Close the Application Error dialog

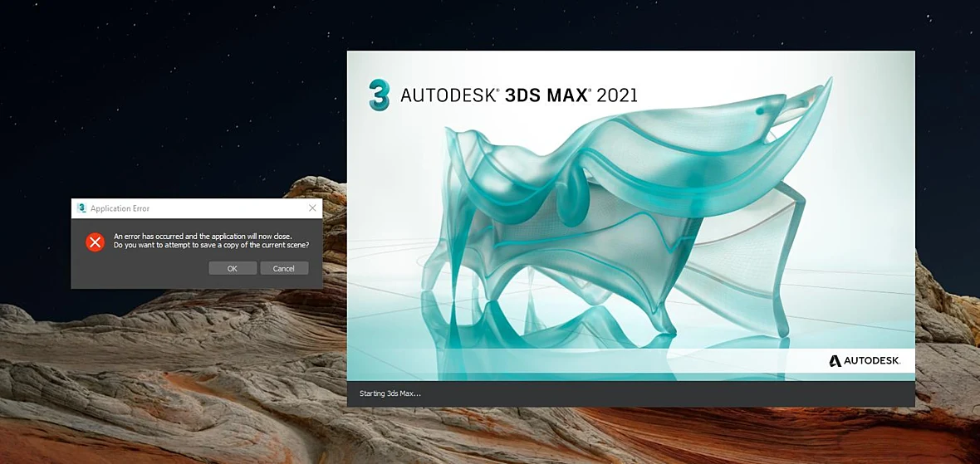coord(312,208)
